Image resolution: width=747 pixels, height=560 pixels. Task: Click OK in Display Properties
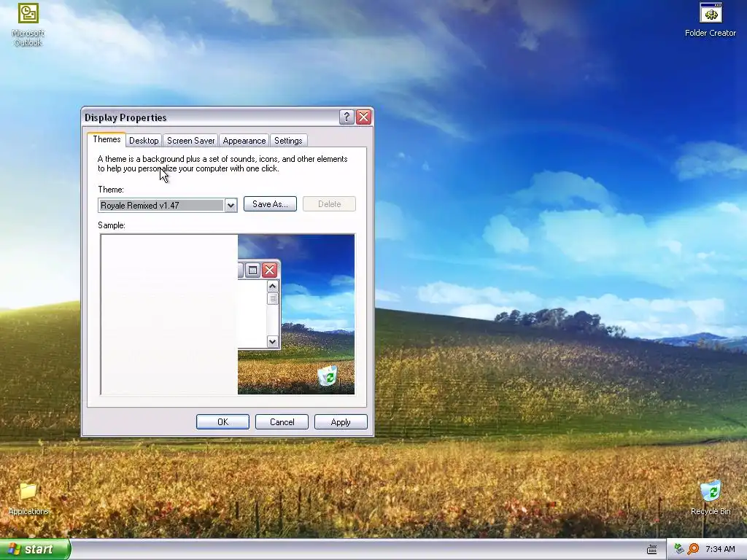tap(223, 422)
